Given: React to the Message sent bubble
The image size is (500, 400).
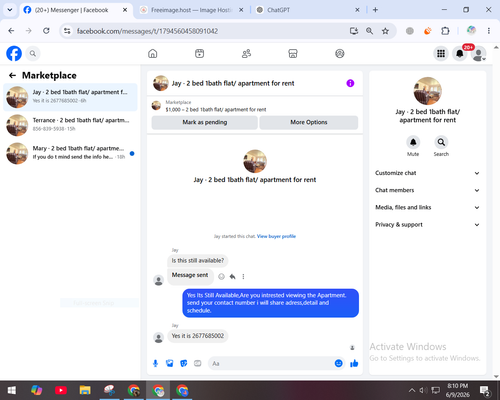Looking at the screenshot, I should point(221,276).
